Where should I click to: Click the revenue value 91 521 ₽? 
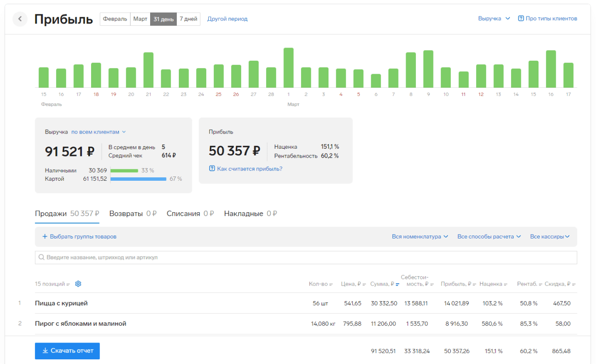70,151
